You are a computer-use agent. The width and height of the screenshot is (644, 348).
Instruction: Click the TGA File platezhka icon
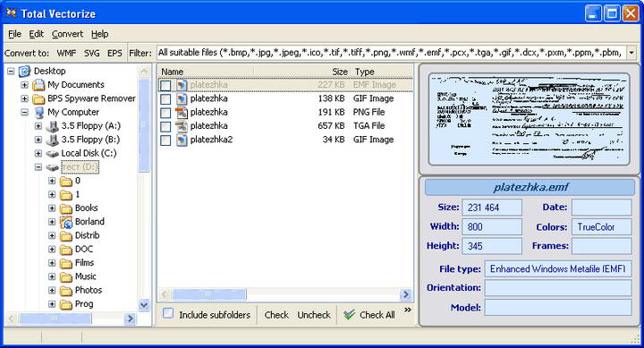click(182, 126)
